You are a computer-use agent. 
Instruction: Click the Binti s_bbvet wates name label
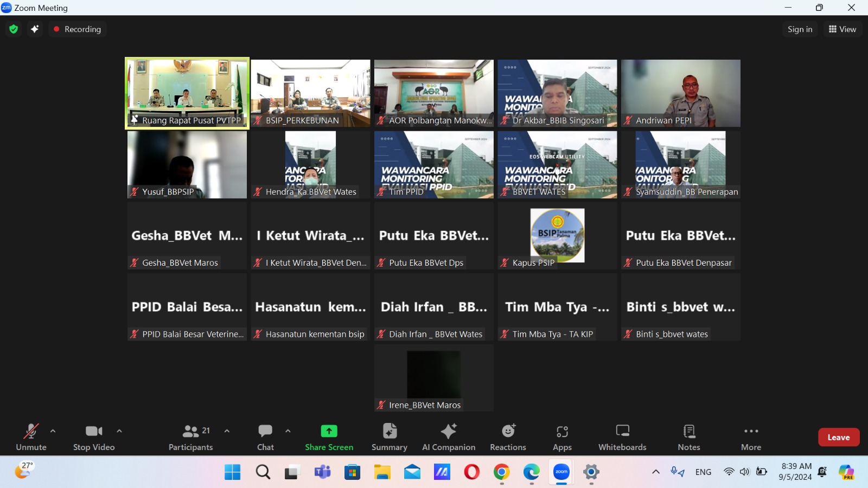(x=672, y=334)
